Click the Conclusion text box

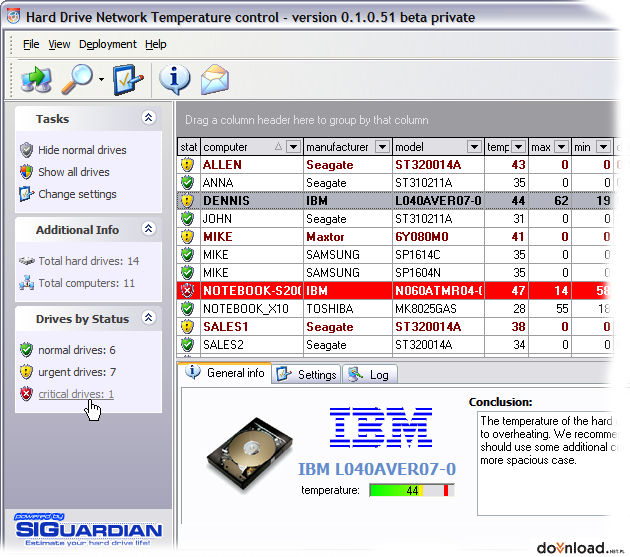click(x=546, y=463)
